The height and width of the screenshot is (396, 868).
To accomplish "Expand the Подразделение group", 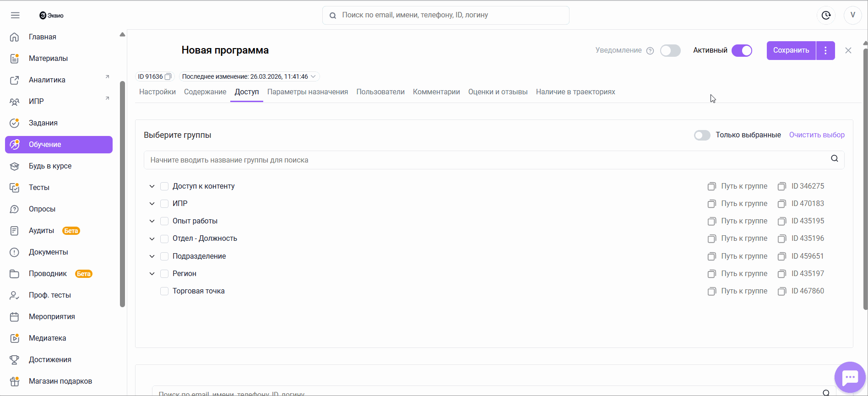I will point(152,256).
